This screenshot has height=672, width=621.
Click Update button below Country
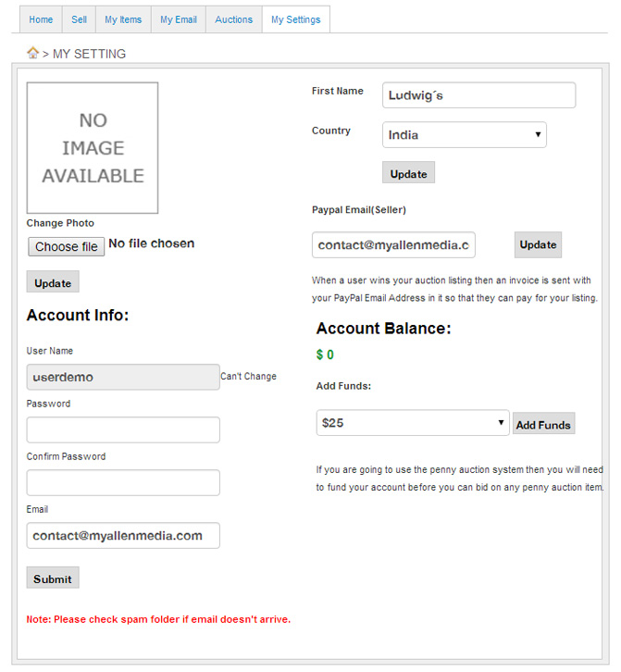pos(408,173)
